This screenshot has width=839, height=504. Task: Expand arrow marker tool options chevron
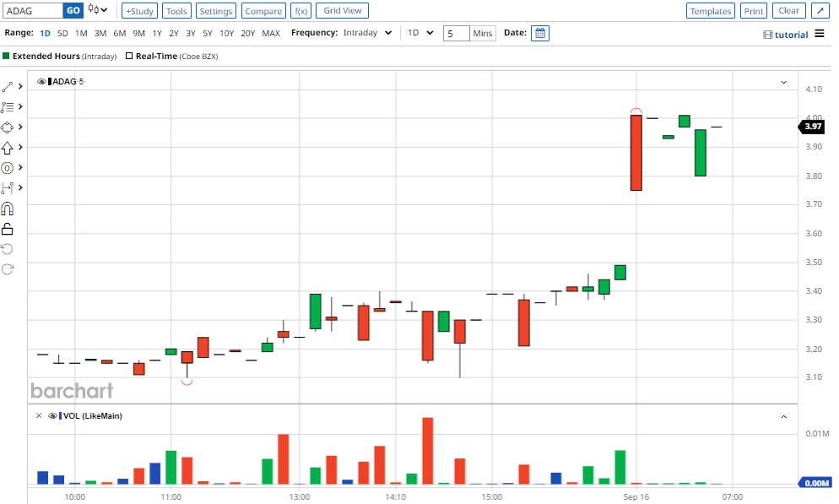(x=20, y=147)
